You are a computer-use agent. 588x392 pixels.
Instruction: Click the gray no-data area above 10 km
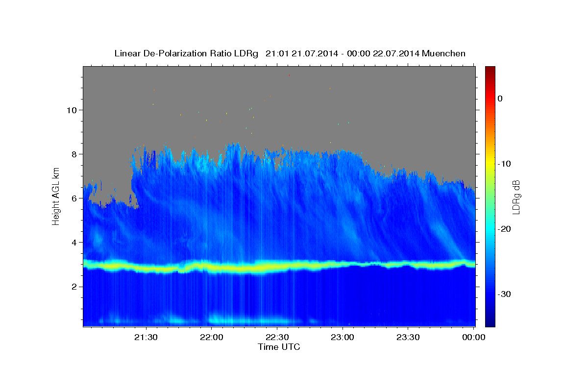coord(279,88)
